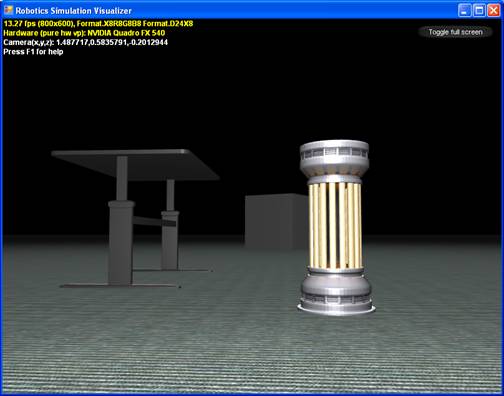Image resolution: width=504 pixels, height=396 pixels.
Task: Select the column pillar object with yellow rods
Action: 336,228
